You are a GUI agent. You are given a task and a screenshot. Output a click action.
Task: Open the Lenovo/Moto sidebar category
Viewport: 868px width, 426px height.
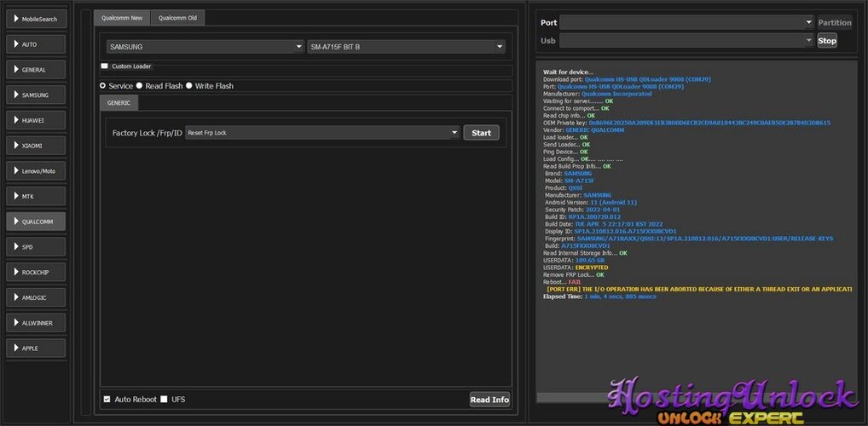coord(36,171)
